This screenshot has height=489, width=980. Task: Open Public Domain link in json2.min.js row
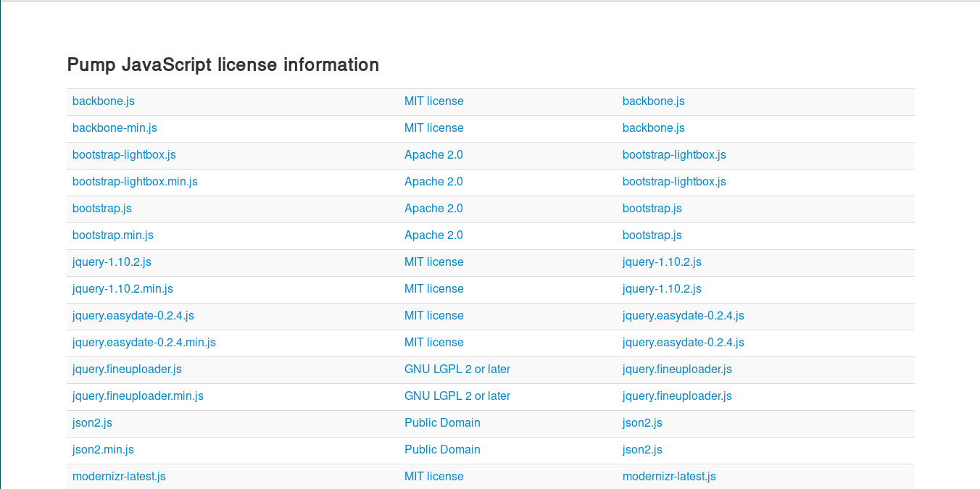pyautogui.click(x=442, y=450)
